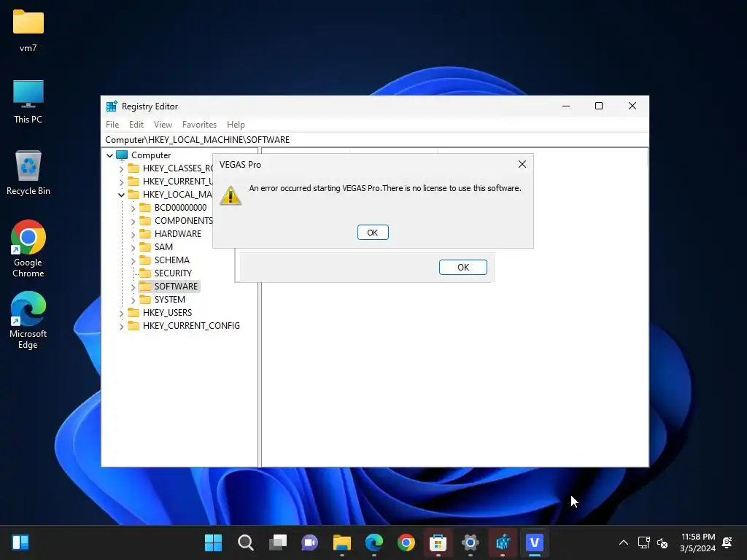
Task: Expand HKEY_USERS node
Action: coord(121,313)
